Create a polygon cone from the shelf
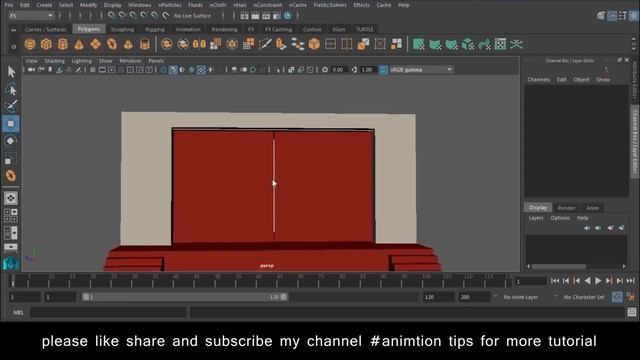The height and width of the screenshot is (360, 640). click(79, 44)
